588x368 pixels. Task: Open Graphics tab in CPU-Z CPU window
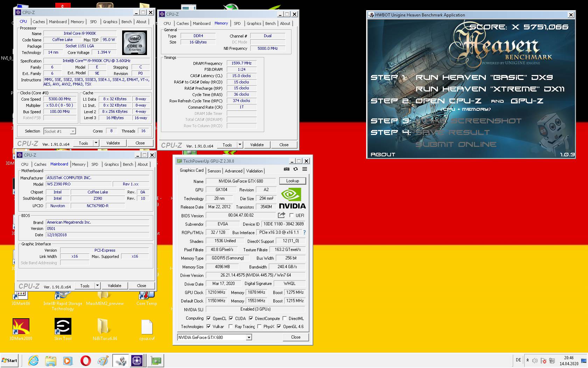click(x=110, y=22)
